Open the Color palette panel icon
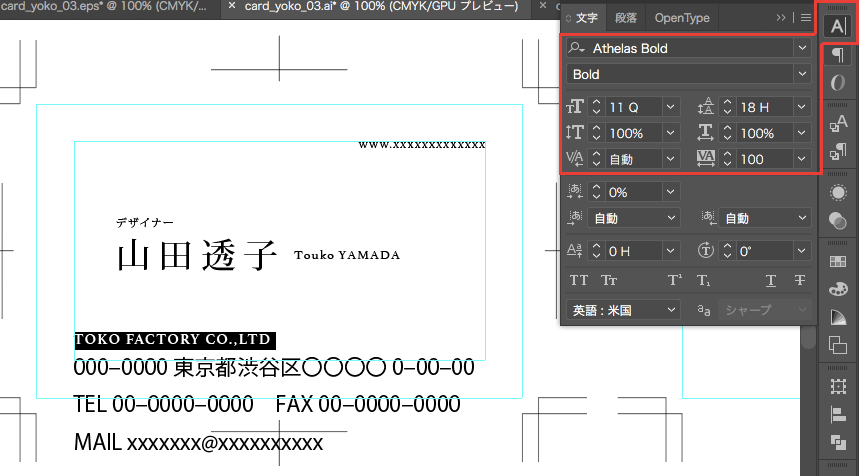 pyautogui.click(x=838, y=289)
